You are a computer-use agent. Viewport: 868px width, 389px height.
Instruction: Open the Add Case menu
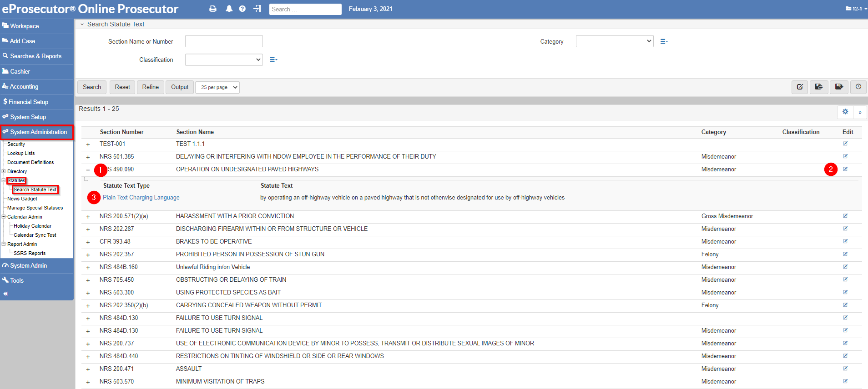[x=36, y=41]
